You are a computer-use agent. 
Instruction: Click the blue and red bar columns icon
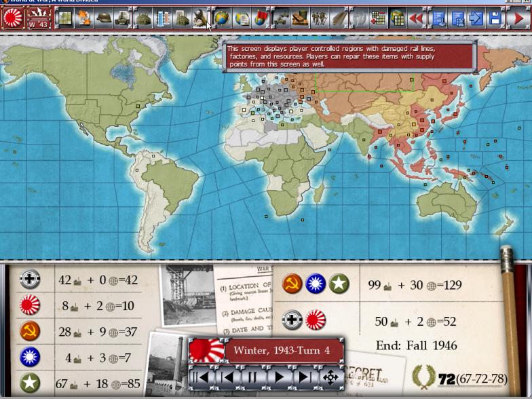[163, 18]
